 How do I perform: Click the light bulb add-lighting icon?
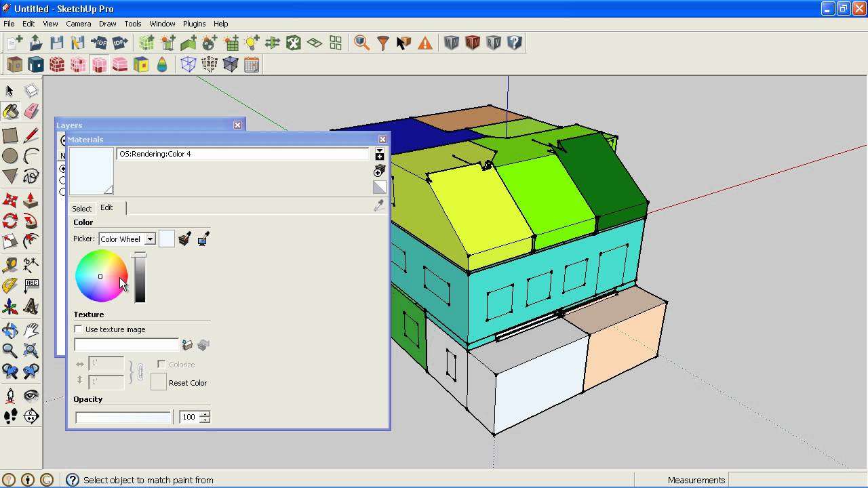pos(252,43)
